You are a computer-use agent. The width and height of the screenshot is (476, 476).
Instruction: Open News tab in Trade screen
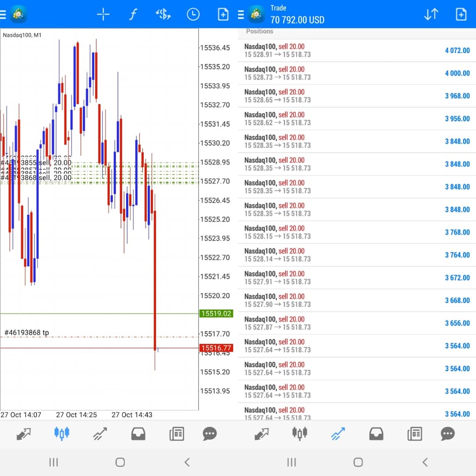[415, 434]
